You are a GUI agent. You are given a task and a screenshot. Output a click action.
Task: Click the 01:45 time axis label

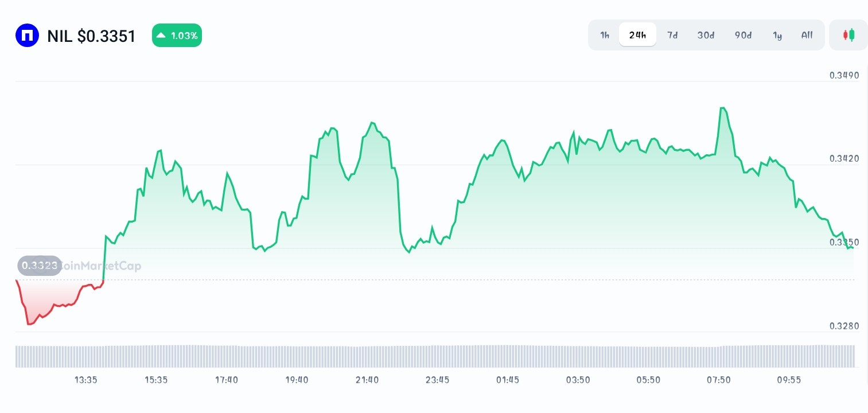point(508,380)
